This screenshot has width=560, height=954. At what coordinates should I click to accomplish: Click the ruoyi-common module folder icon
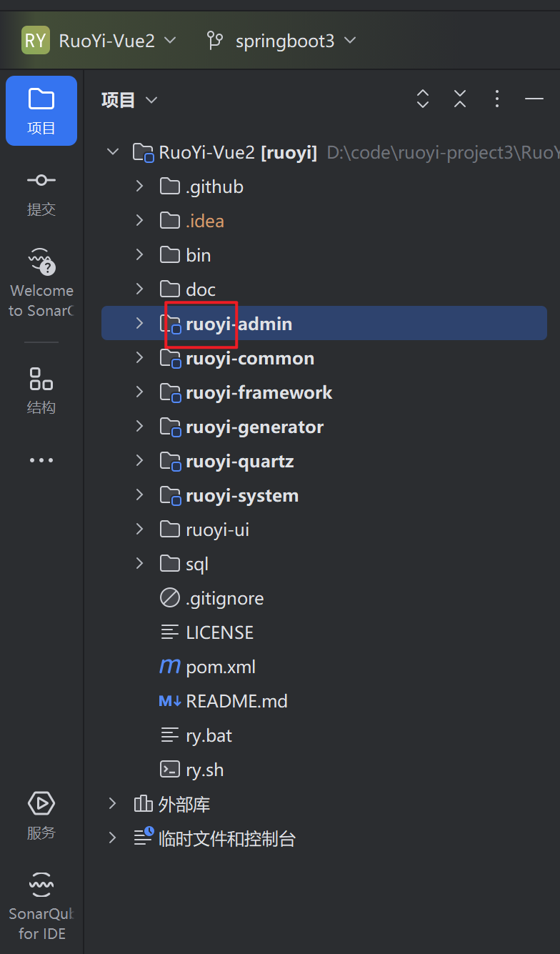[x=170, y=359]
